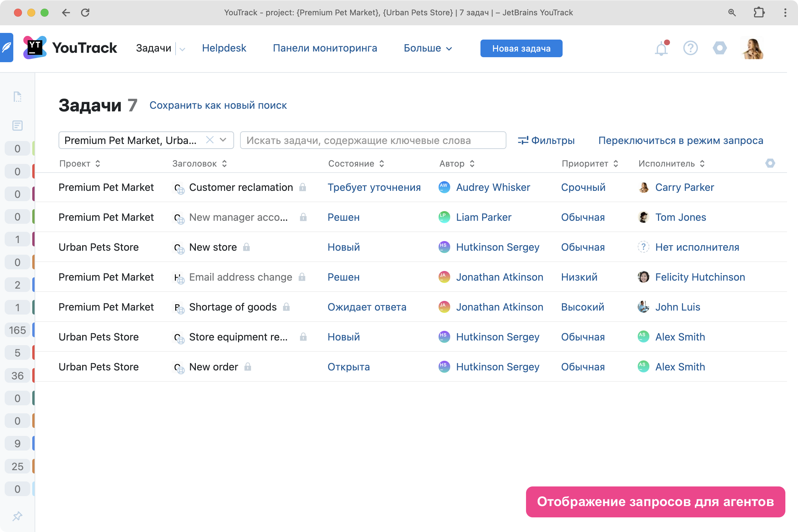Expand the Задачи dropdown arrow
The width and height of the screenshot is (798, 532).
click(x=183, y=49)
